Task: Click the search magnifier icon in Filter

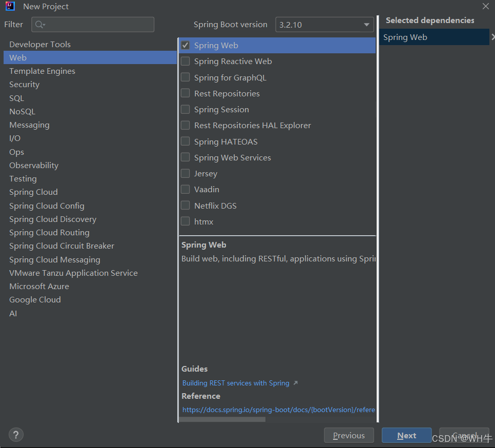Action: click(40, 25)
